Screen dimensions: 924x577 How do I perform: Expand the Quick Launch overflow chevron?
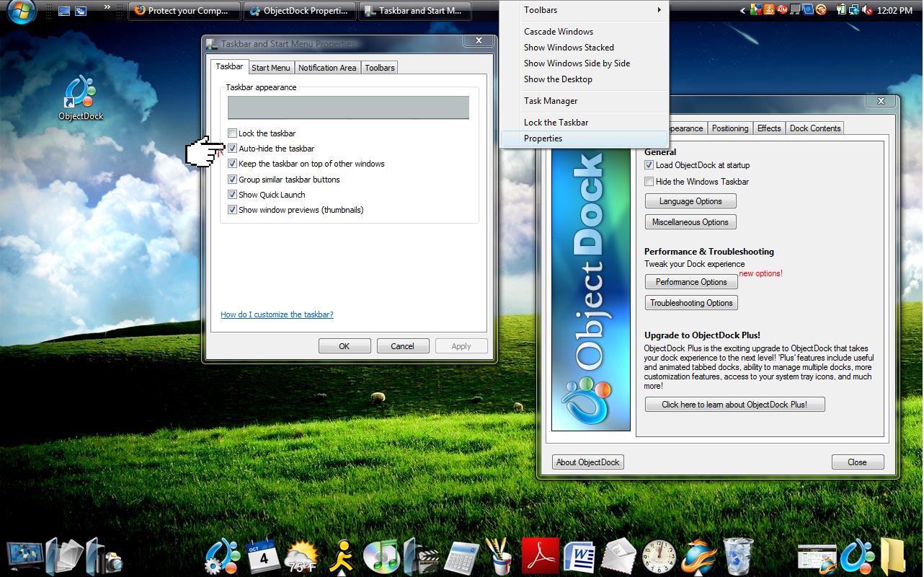(107, 8)
